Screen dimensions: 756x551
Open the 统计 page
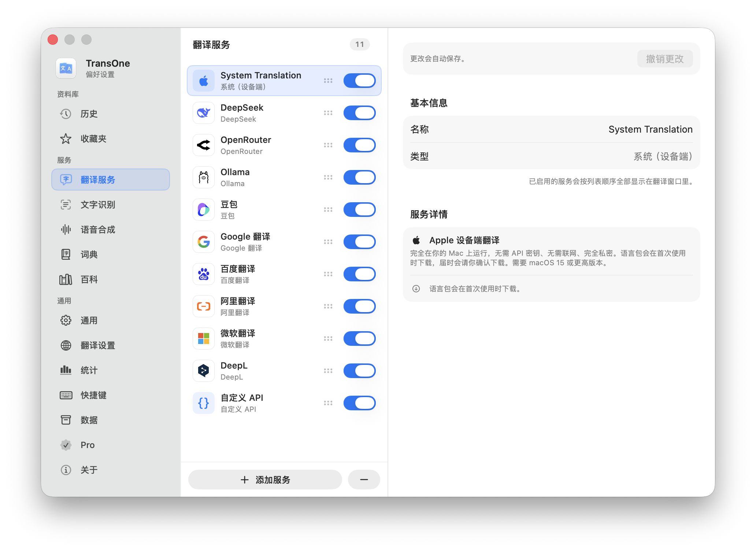pos(111,370)
